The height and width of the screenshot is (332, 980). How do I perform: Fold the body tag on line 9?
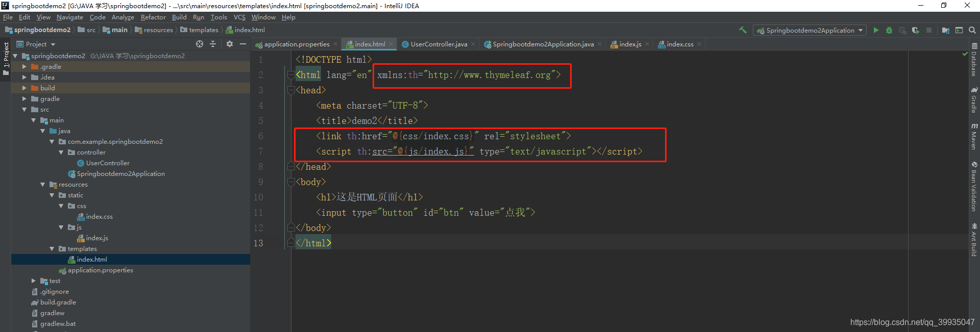click(x=291, y=182)
